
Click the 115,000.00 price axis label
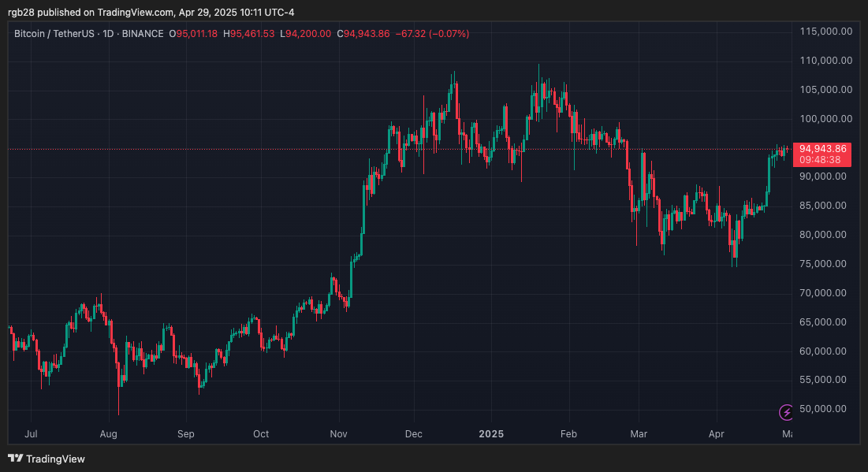826,32
